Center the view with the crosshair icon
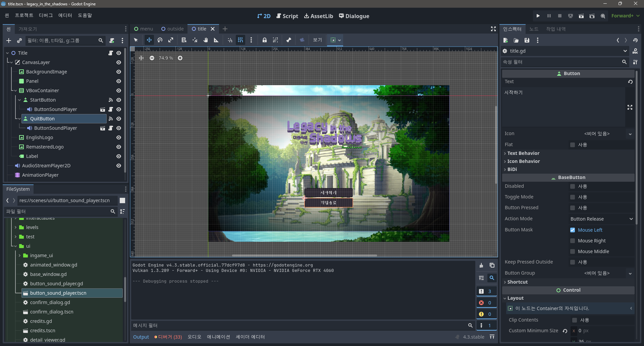This screenshot has width=644, height=346. click(141, 58)
